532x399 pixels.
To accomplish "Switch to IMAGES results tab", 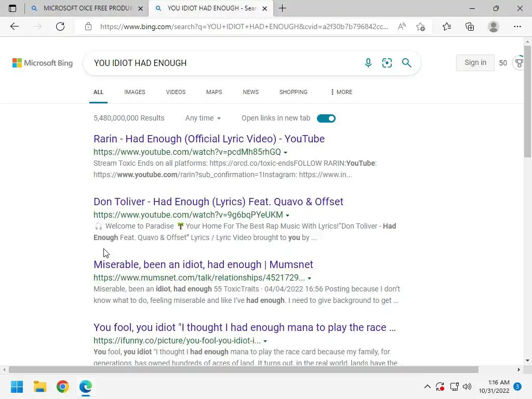I will coord(135,92).
